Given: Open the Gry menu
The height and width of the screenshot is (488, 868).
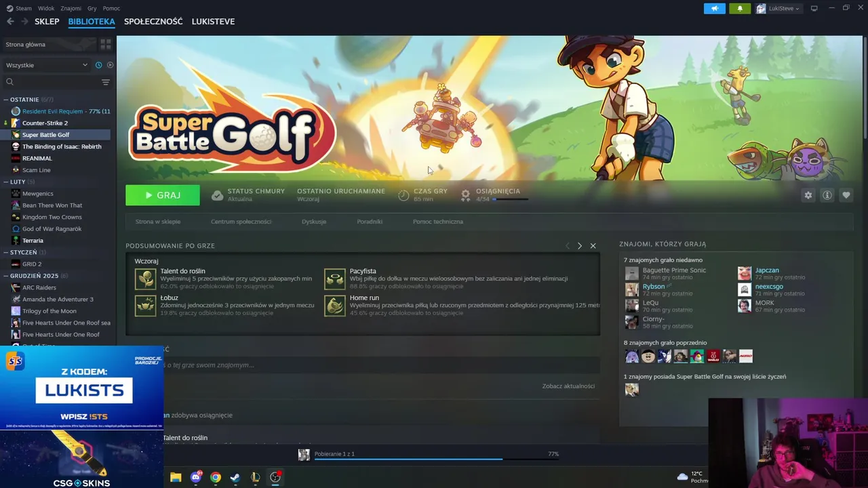Looking at the screenshot, I should pyautogui.click(x=92, y=8).
